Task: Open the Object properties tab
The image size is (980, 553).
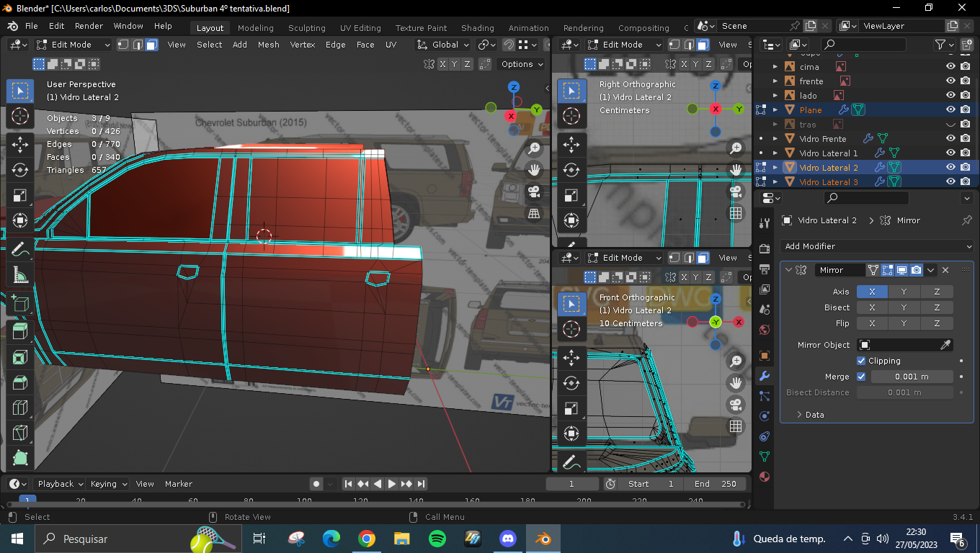Action: click(765, 356)
